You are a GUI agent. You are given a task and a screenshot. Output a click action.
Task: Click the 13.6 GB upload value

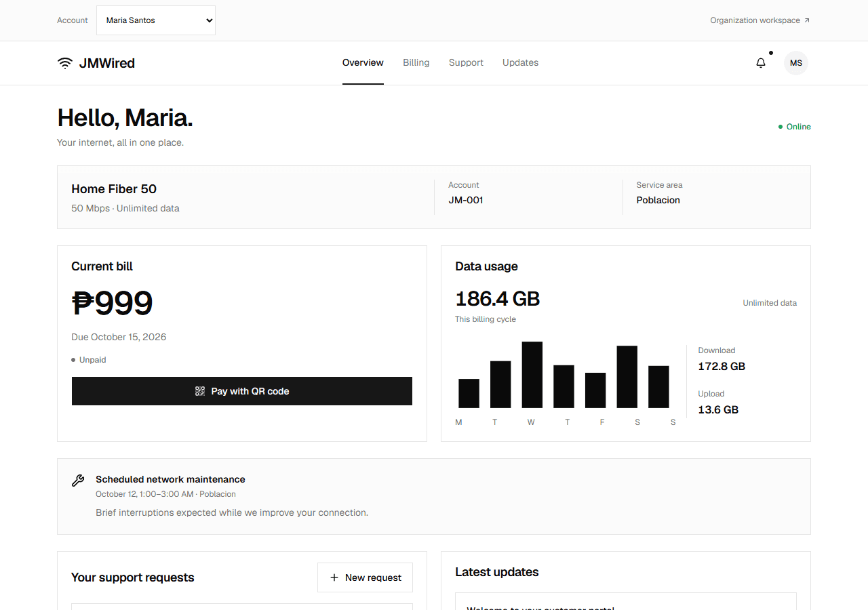pyautogui.click(x=718, y=409)
